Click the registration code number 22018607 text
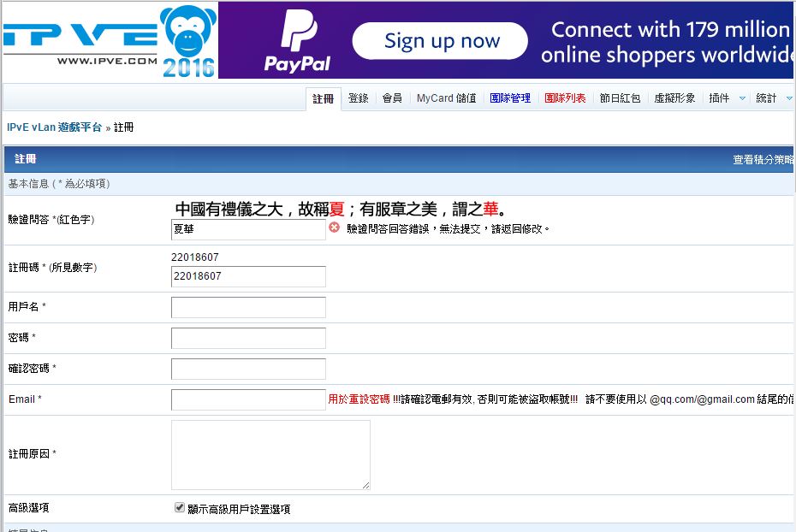 [195, 257]
